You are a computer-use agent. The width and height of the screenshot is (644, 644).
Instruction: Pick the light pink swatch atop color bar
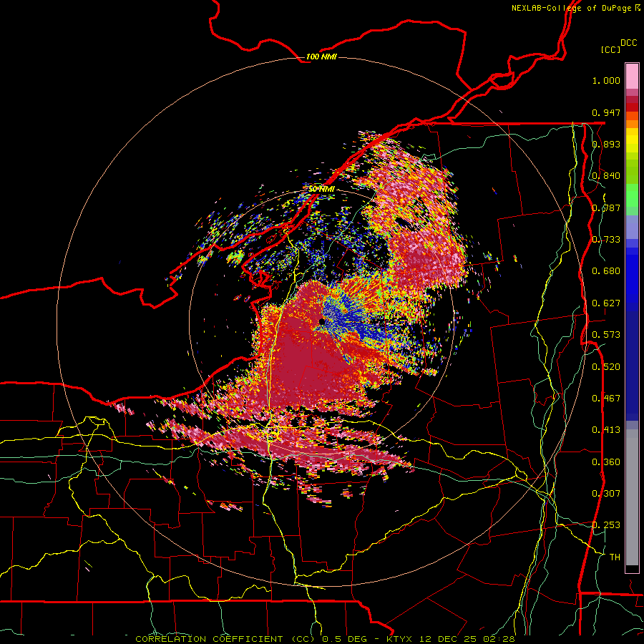tap(632, 76)
